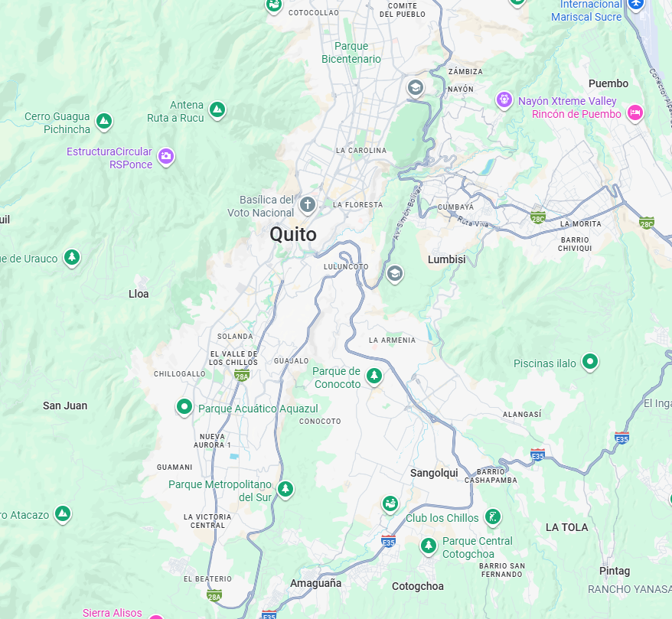This screenshot has height=619, width=672.
Task: Click the university pin near Luluncoto
Action: coord(395,274)
